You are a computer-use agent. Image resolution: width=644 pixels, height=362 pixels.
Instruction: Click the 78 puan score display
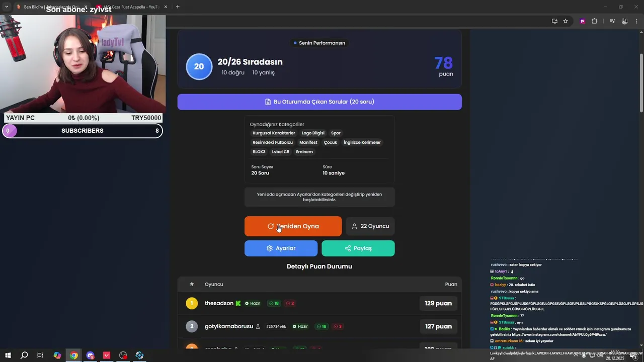point(444,66)
